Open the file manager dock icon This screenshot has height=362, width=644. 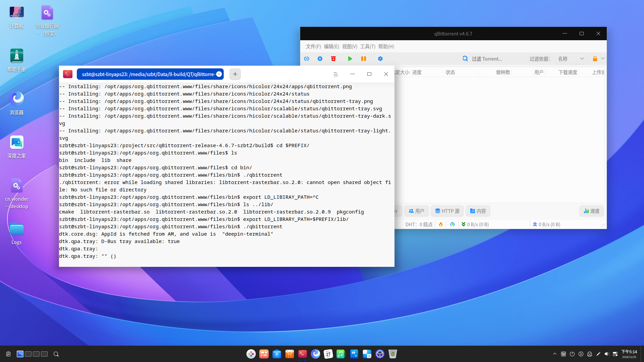(277, 354)
